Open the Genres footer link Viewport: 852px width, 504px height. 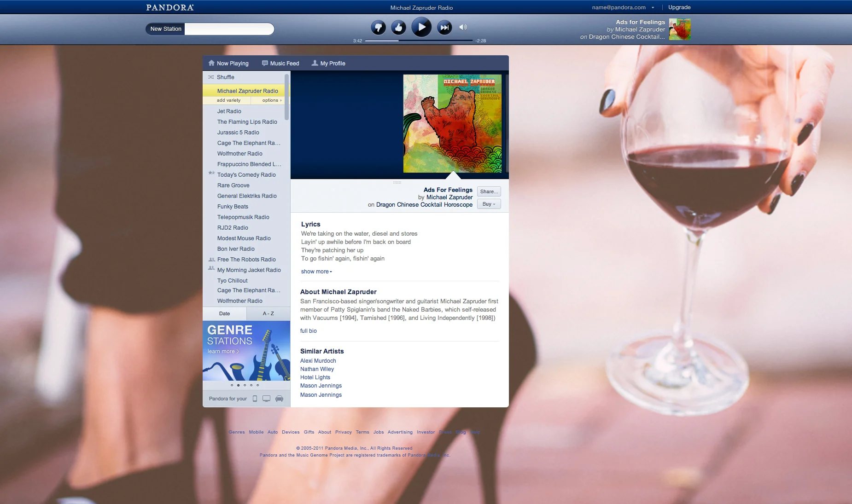pyautogui.click(x=237, y=432)
